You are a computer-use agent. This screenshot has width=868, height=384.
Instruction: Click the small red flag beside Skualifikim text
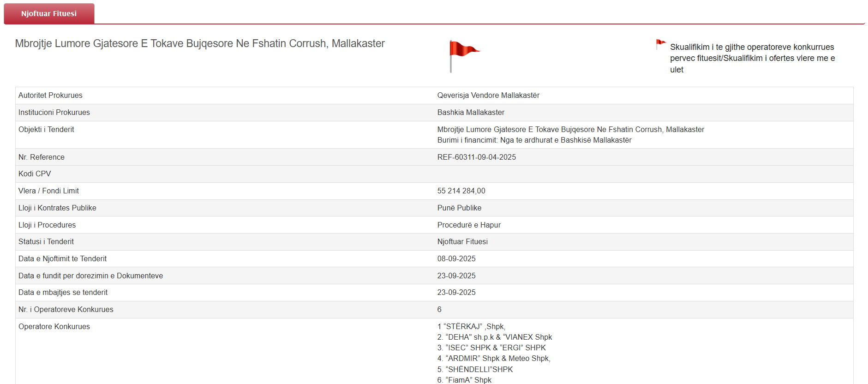(x=660, y=44)
